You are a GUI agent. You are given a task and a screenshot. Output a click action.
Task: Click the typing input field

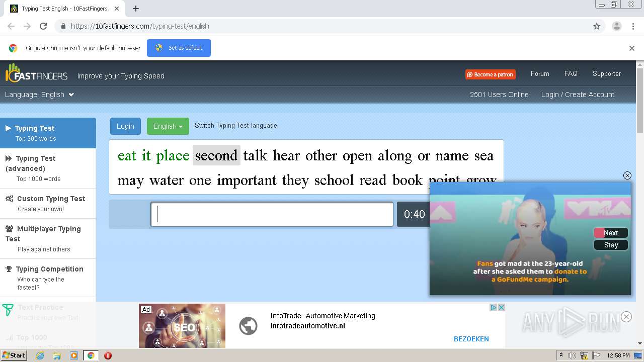coord(272,214)
